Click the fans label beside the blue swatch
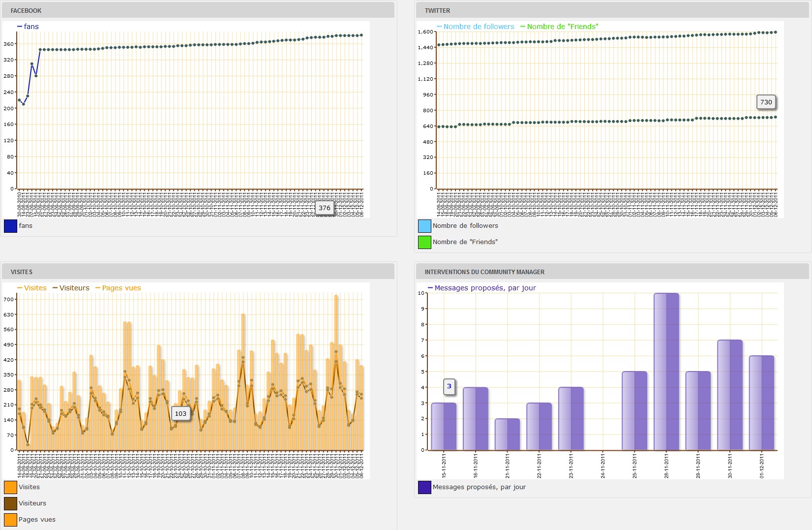The width and height of the screenshot is (812, 530). coord(26,226)
